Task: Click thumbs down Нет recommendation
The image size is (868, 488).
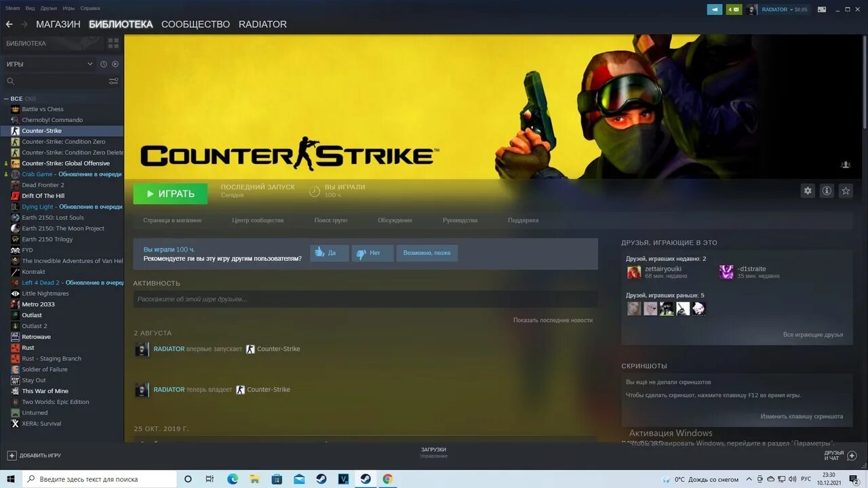Action: (372, 253)
